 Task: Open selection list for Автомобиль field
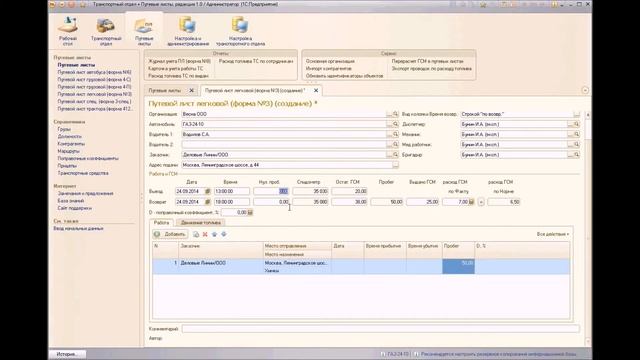tap(389, 124)
